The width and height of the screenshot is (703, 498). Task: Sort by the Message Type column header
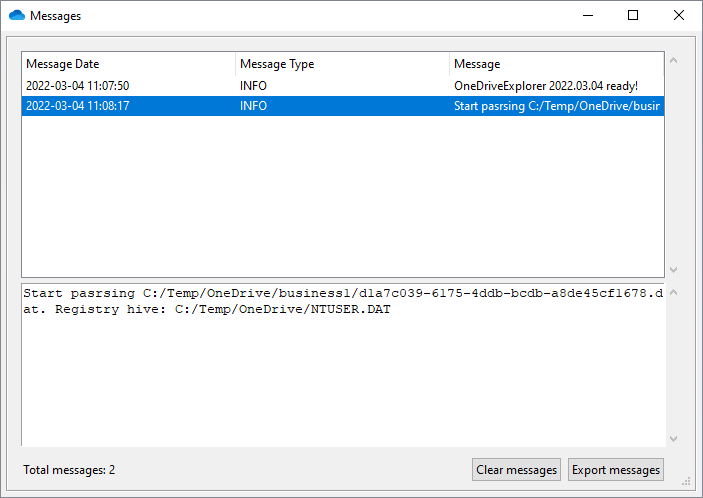tap(342, 64)
